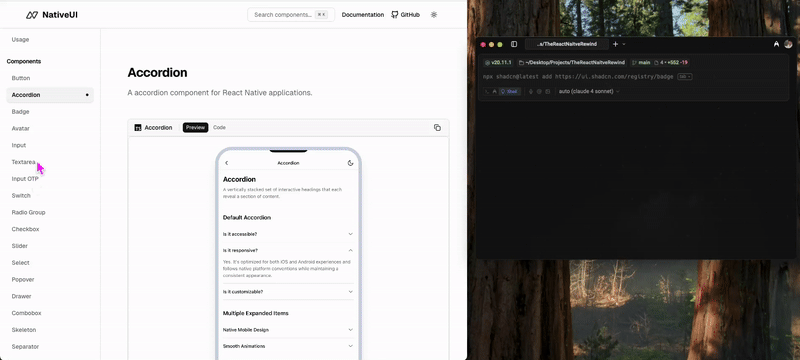
Task: Toggle the site theme sun icon
Action: point(434,15)
